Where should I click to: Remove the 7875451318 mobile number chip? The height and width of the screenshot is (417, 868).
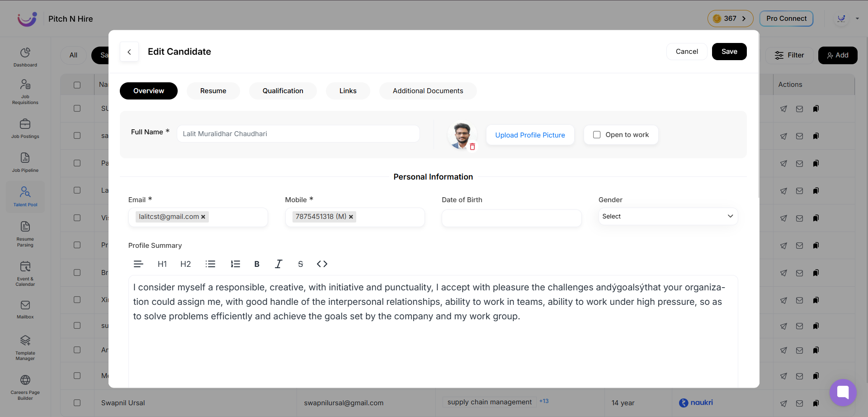click(351, 217)
